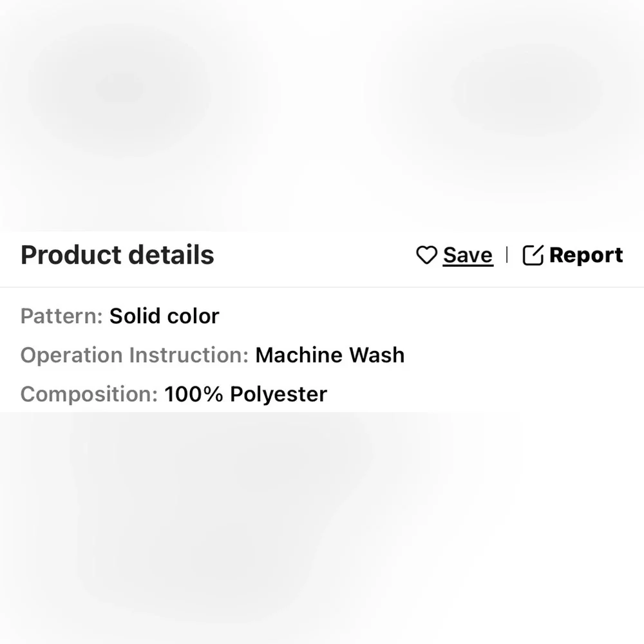Click the Composition label
This screenshot has height=644, width=644.
[x=89, y=394]
